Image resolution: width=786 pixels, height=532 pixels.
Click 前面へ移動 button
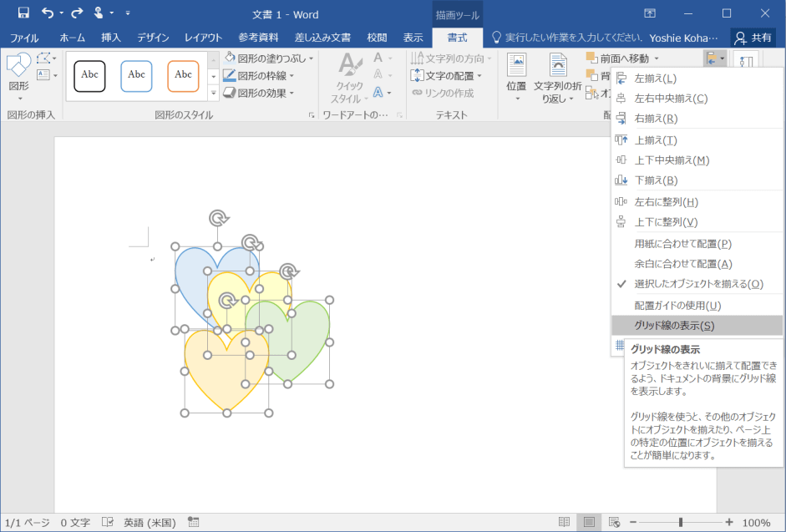coord(618,58)
